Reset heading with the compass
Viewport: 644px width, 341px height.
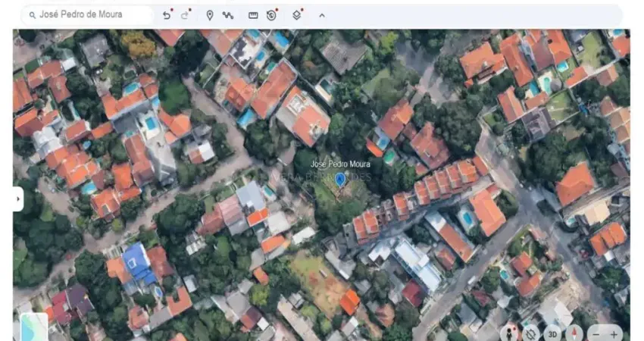coord(574,333)
